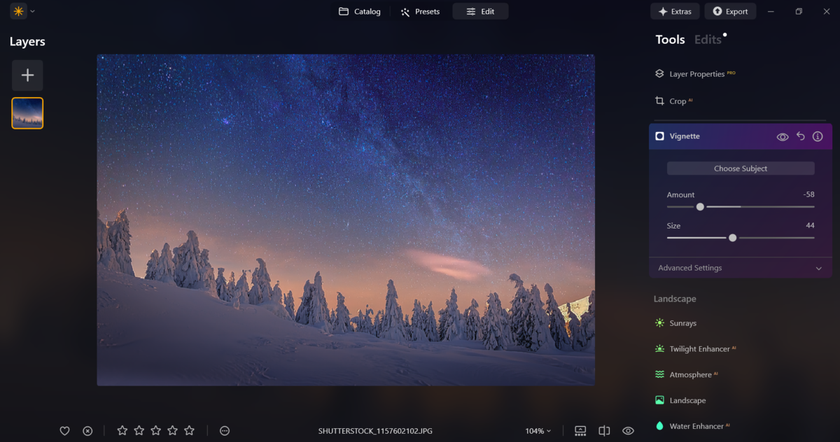Reset the Vignette adjustments
Image resolution: width=840 pixels, height=442 pixels.
pos(800,136)
